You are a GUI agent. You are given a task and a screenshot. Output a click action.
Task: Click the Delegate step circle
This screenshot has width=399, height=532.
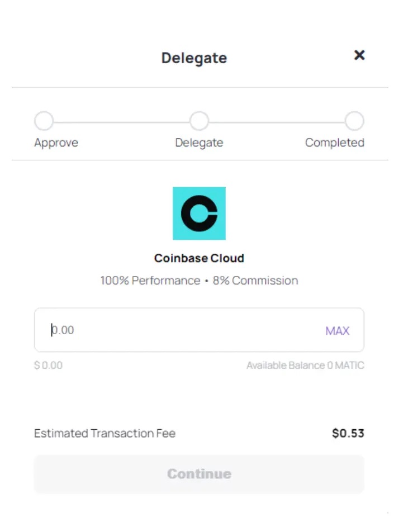[199, 121]
